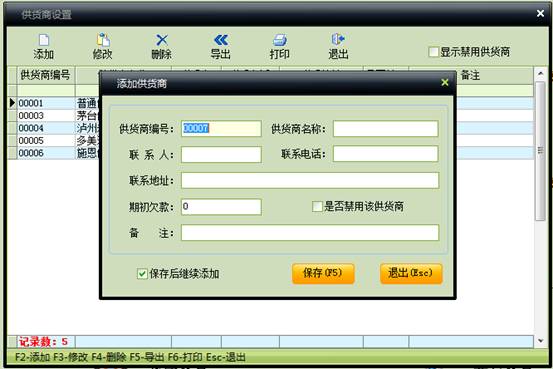Viewport: 553px width, 369px height.
Task: Enable the 显示禁用供货商 checkbox
Action: pos(433,52)
